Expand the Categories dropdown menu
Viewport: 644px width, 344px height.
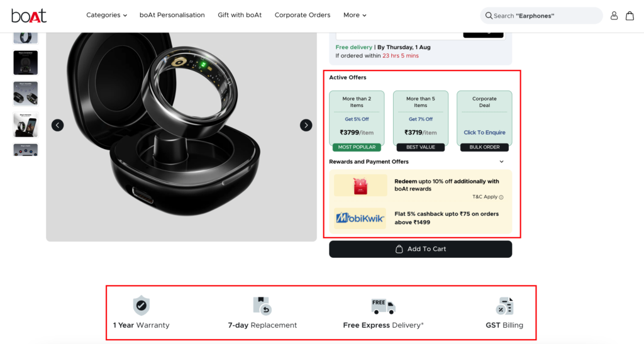coord(106,15)
